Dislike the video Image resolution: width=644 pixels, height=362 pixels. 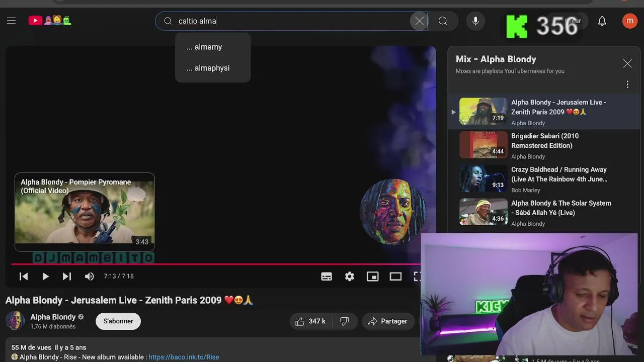click(344, 321)
